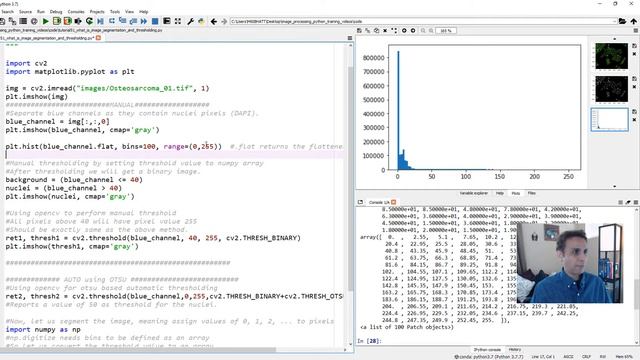Run the file with the green play button
The image size is (640, 360).
46,21
